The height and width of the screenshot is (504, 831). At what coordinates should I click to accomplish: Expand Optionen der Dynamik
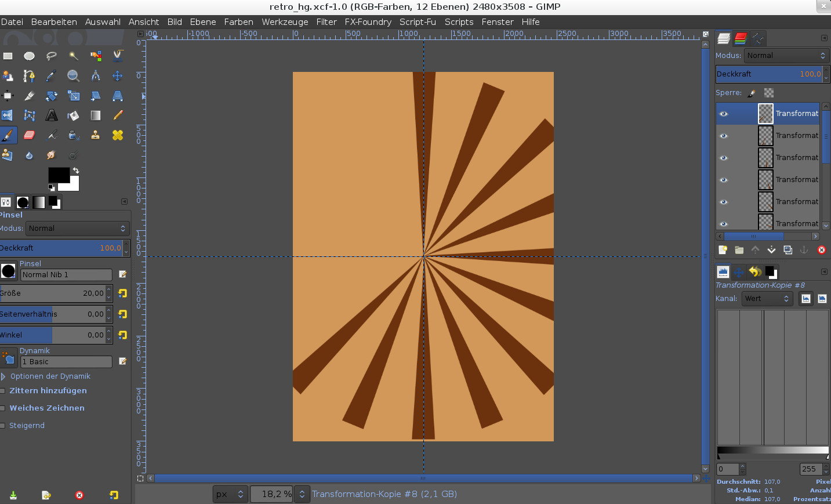point(3,376)
